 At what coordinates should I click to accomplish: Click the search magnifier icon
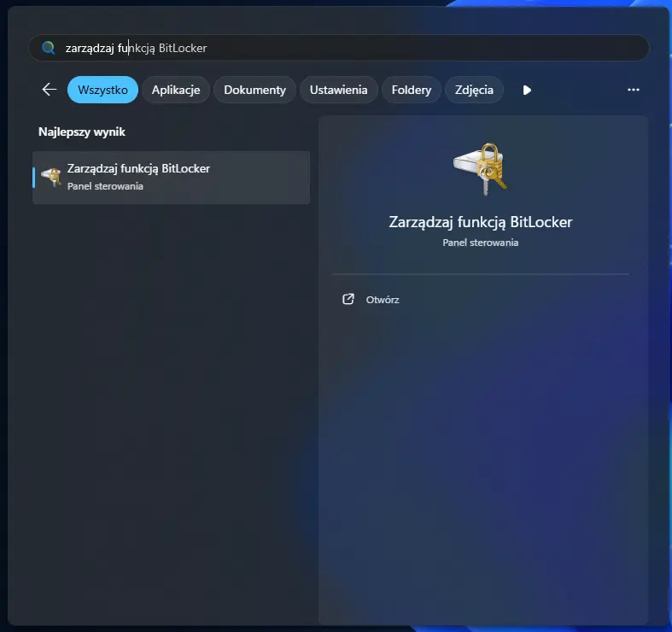click(x=49, y=48)
